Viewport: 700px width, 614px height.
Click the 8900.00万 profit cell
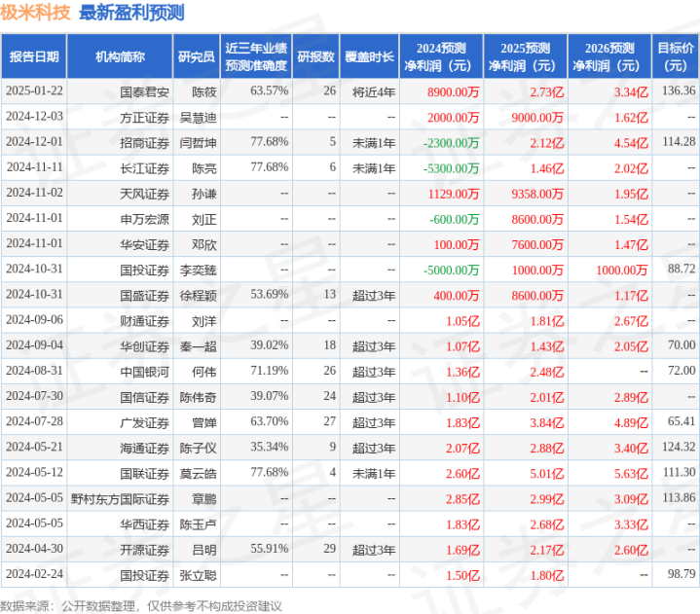tap(453, 92)
